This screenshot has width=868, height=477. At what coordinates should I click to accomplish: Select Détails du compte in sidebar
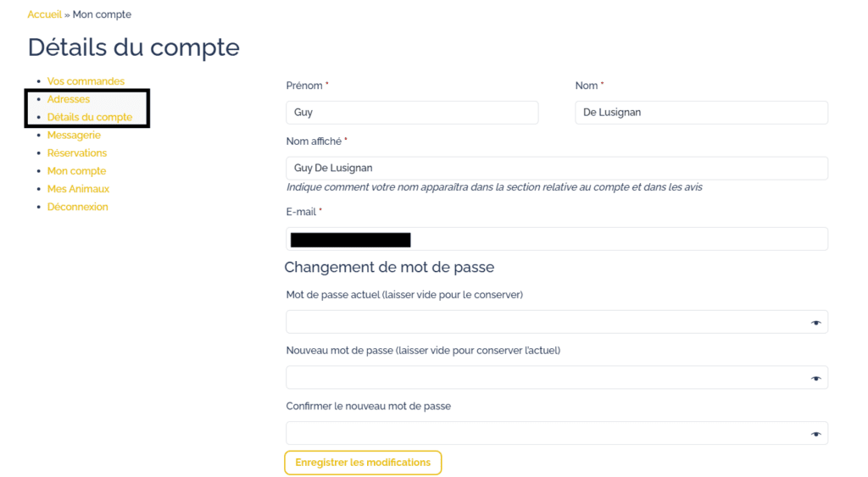90,117
